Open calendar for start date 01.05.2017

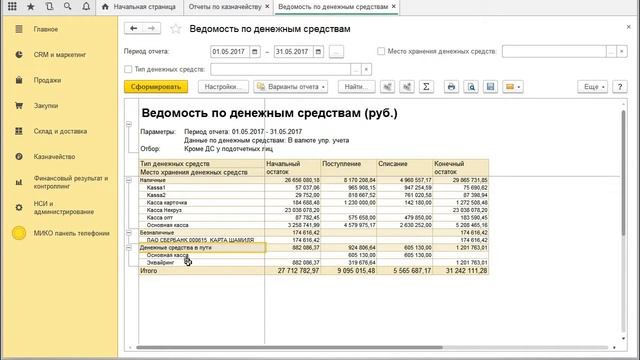pos(255,52)
